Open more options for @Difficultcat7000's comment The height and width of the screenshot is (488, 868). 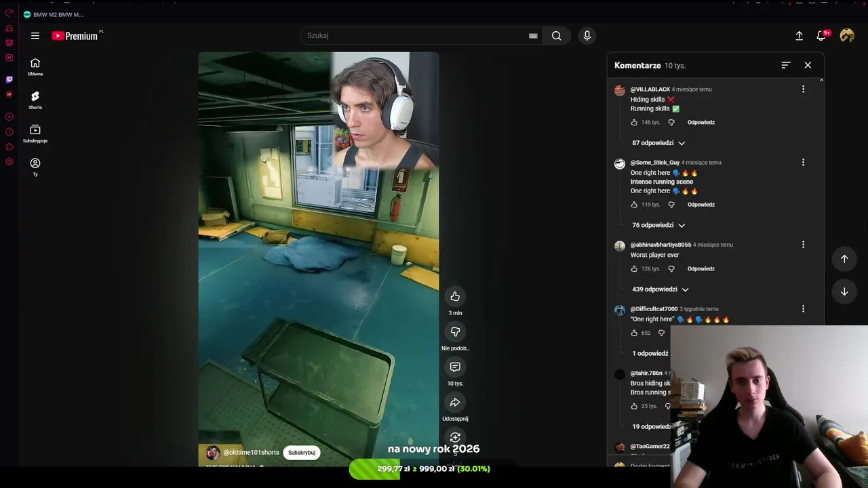803,309
